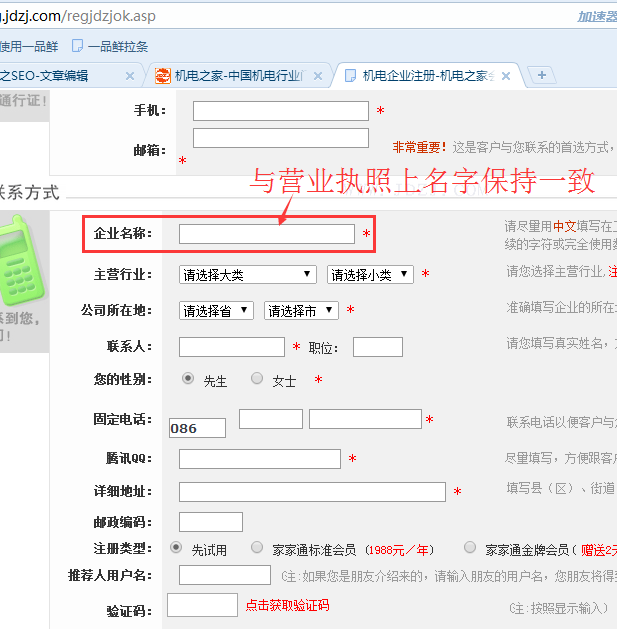Image resolution: width=617 pixels, height=629 pixels.
Task: Click 点击获取验证码 link
Action: click(x=287, y=606)
